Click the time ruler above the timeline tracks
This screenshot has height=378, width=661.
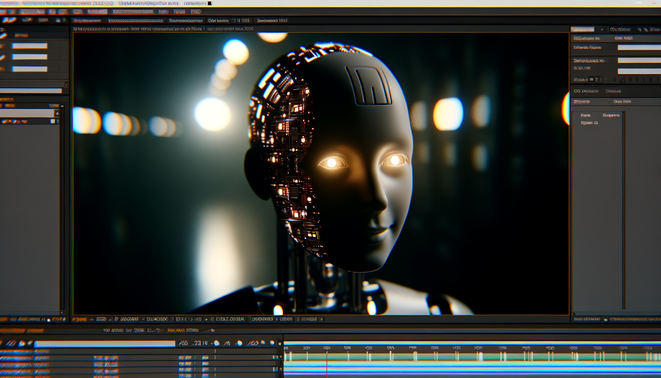tap(472, 348)
